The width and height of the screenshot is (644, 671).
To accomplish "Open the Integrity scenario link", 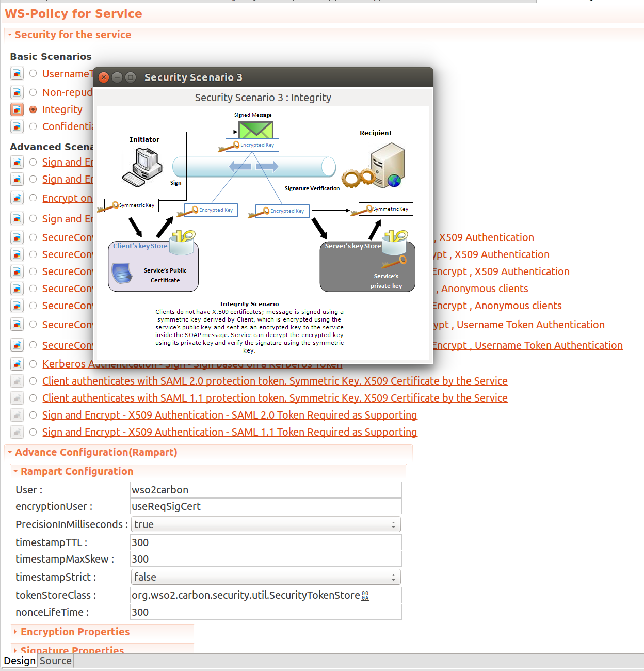I will (x=62, y=109).
